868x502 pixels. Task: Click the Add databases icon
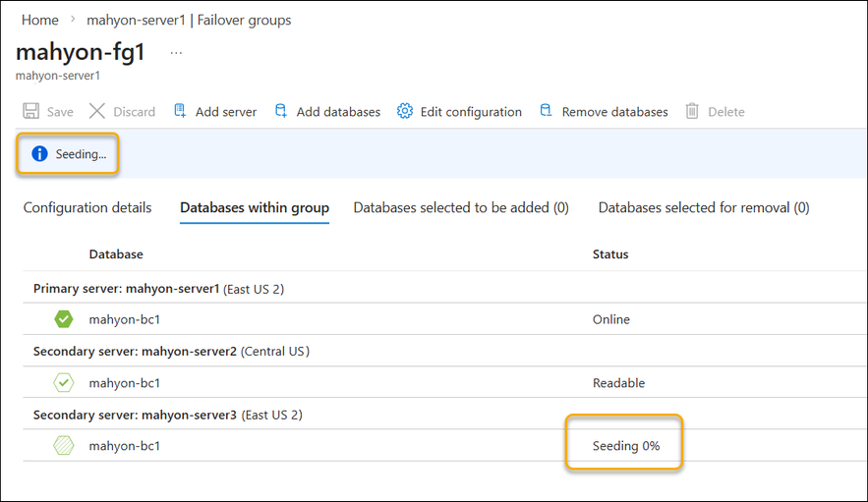point(281,112)
